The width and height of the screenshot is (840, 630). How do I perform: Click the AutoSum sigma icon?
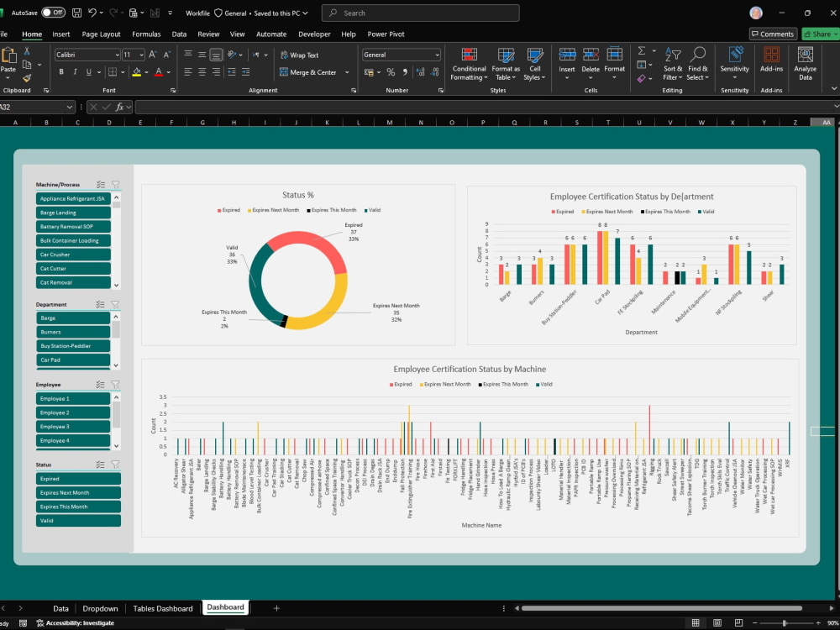point(641,51)
